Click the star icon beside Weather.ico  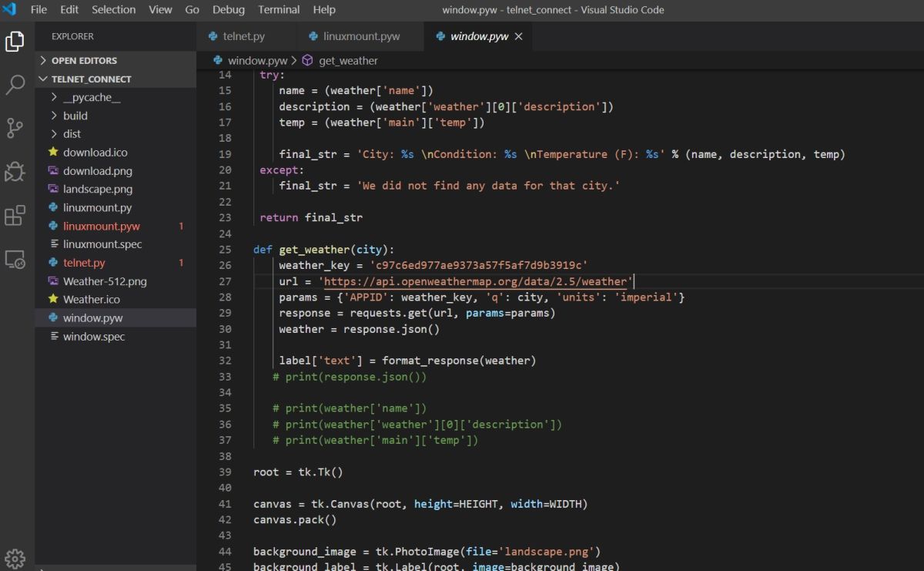click(53, 299)
